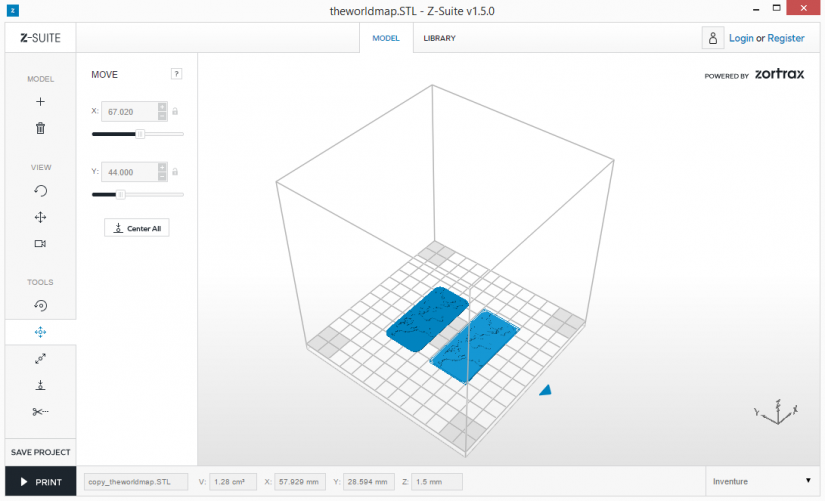
Task: Add a new model with plus icon
Action: point(40,102)
